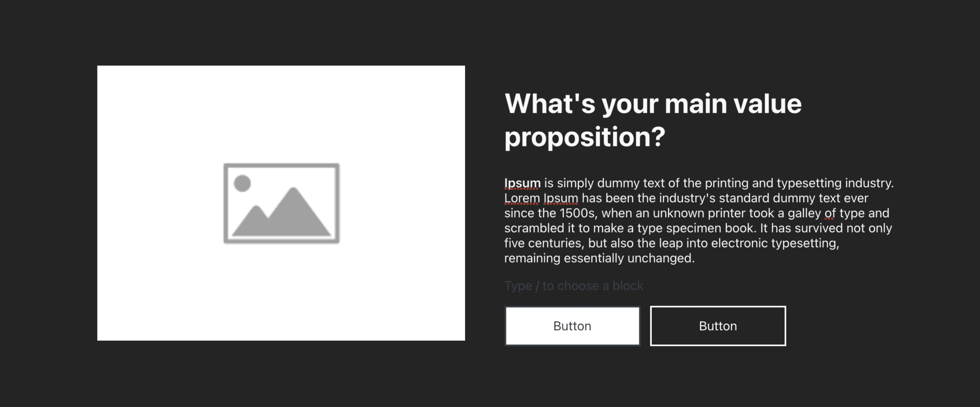Click the underlined word 'of' before 'type and'
The height and width of the screenshot is (407, 980).
point(830,213)
